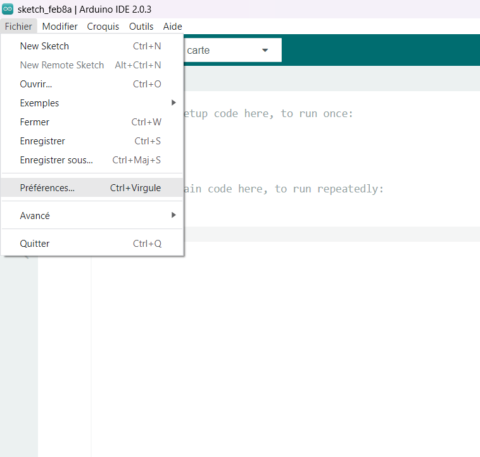480x457 pixels.
Task: Choose Fermer to close the sketch
Action: 92,122
